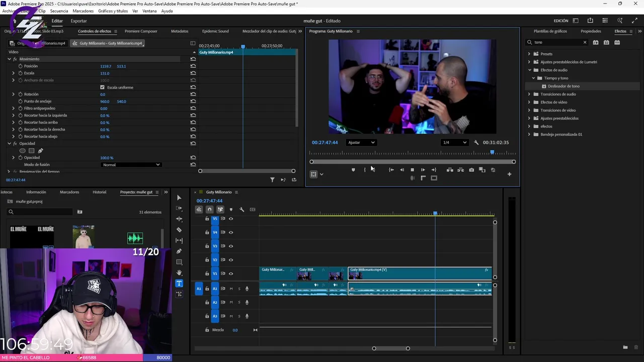Switch to Propiedades tab
Screen dimensions: 644x362
click(591, 31)
